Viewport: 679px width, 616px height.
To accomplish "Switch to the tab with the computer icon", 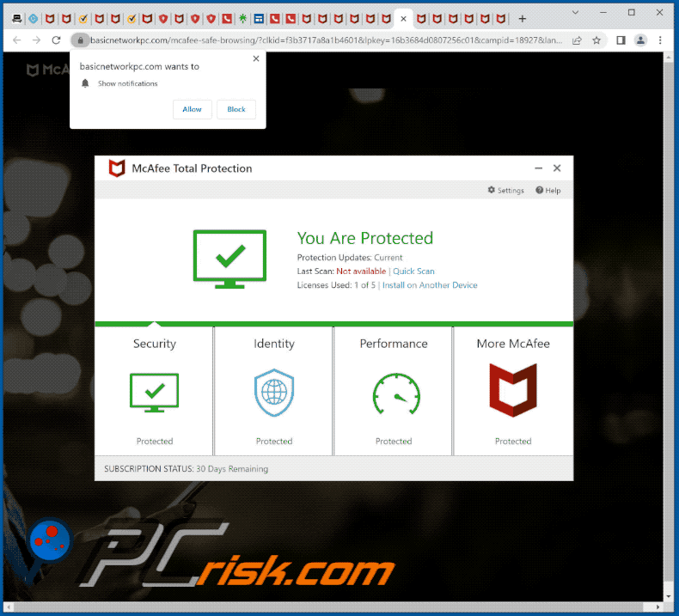I will (x=17, y=19).
